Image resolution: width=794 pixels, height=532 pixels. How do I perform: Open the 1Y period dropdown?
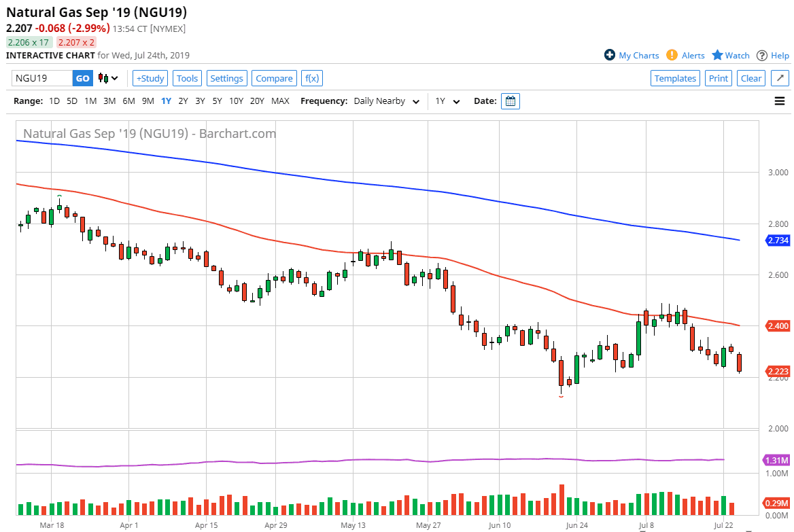[447, 101]
